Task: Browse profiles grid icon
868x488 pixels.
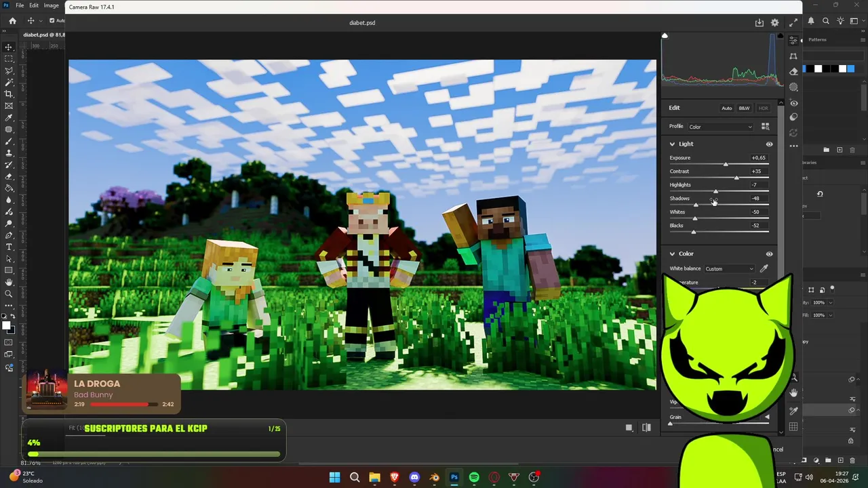Action: (765, 127)
